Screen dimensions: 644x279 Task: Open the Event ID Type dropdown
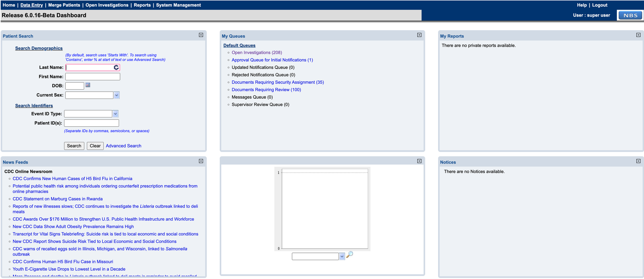coord(115,114)
